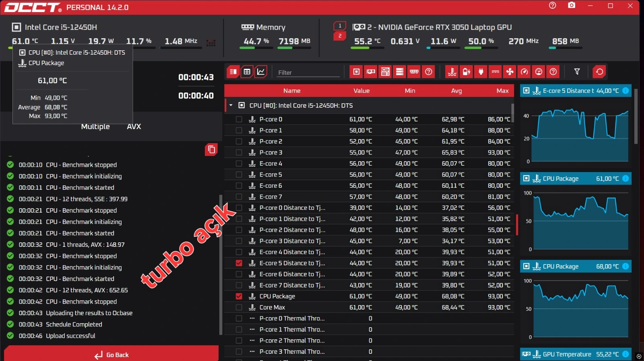Take a screenshot with the camera icon

pos(572,6)
